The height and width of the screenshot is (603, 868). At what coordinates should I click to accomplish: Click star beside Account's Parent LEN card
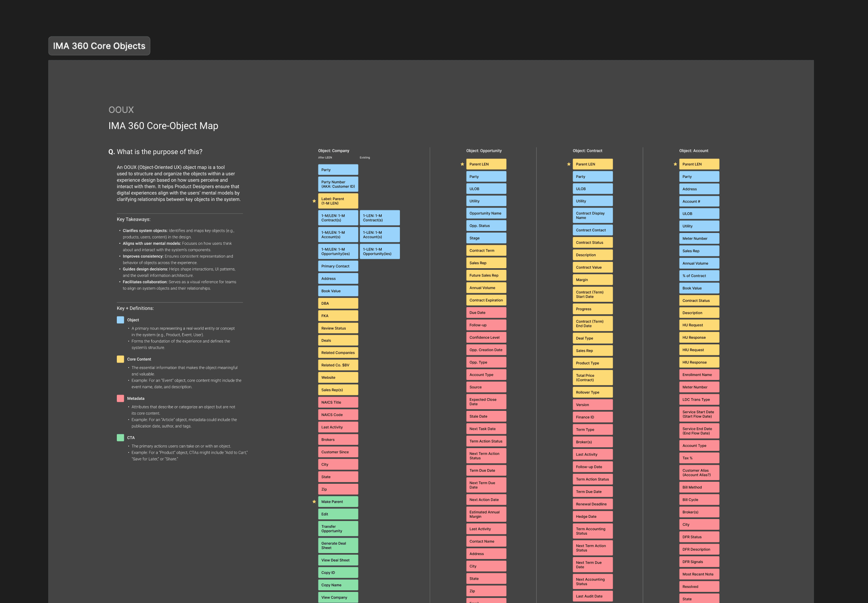pyautogui.click(x=675, y=164)
